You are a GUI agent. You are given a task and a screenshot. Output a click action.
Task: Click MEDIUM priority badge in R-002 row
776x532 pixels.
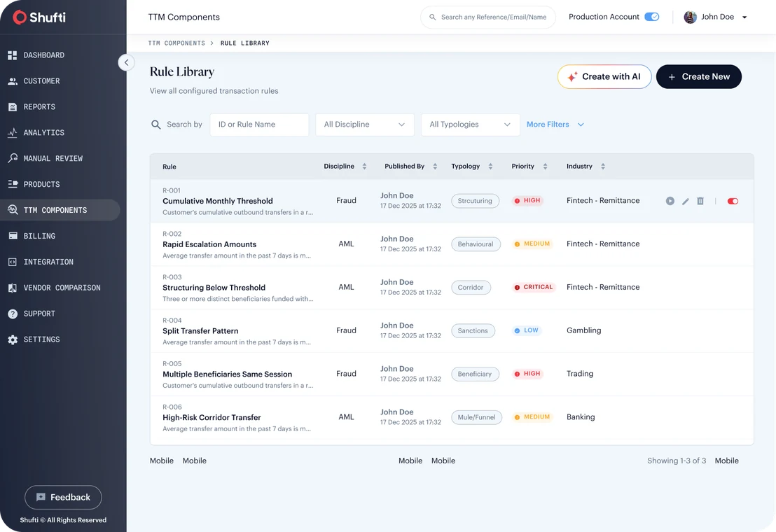[x=532, y=244]
